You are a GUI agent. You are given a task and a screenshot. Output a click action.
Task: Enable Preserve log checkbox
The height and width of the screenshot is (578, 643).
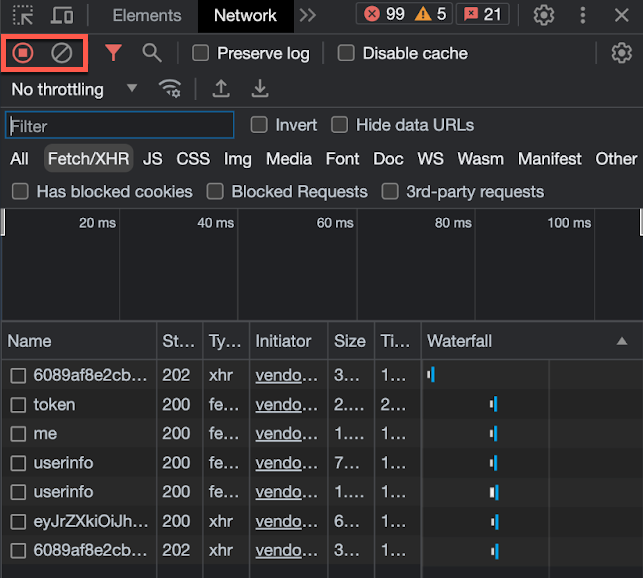point(201,53)
